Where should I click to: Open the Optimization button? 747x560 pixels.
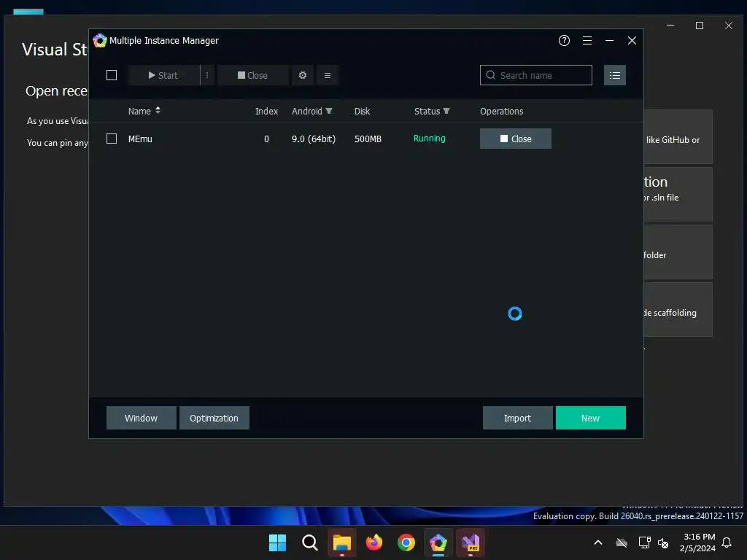[214, 418]
